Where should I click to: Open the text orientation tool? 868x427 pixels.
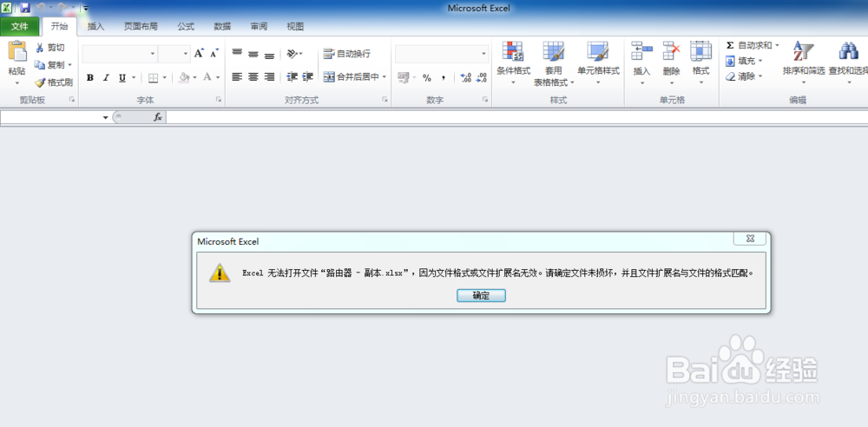pos(295,54)
